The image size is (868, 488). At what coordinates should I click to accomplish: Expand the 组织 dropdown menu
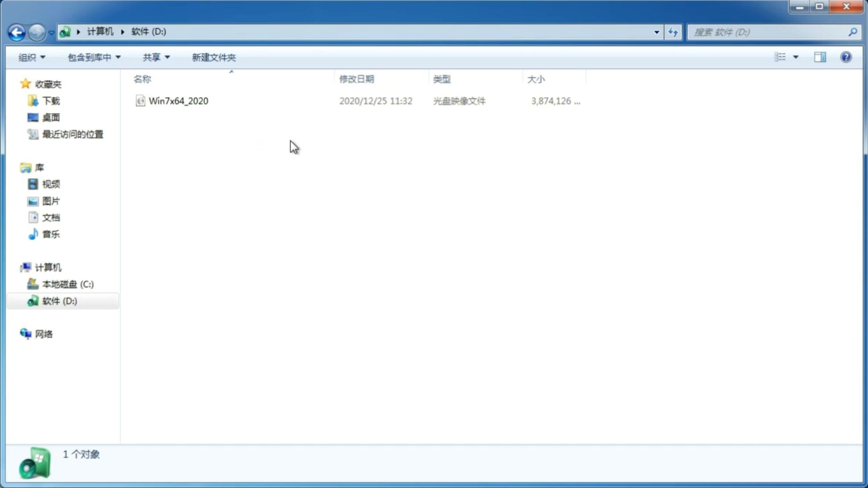tap(31, 57)
